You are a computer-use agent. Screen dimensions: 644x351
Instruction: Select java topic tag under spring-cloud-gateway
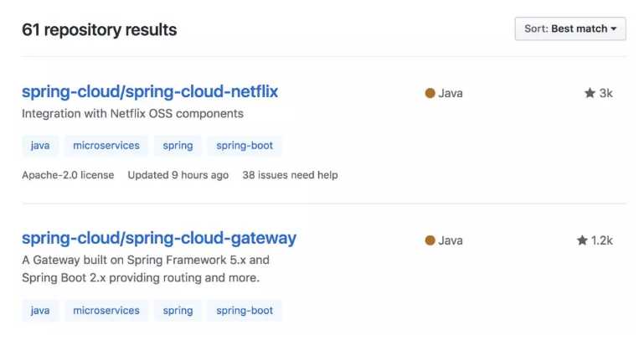(40, 310)
